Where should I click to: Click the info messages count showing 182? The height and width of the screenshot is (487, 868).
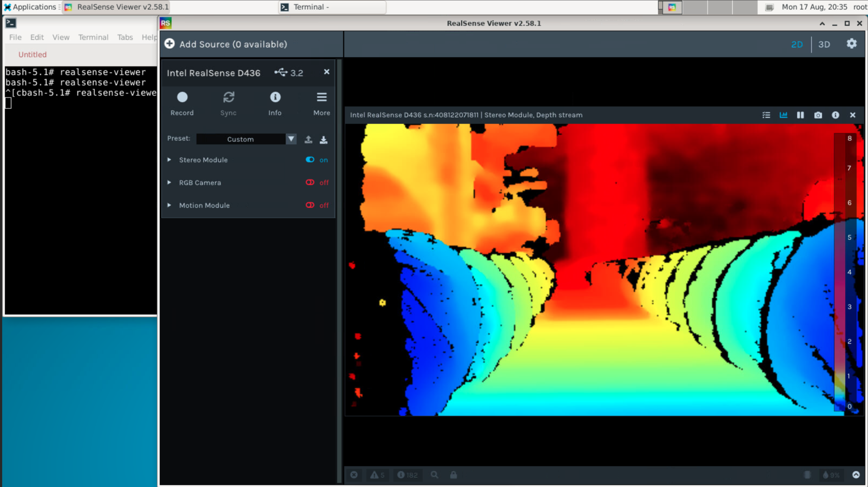coord(407,475)
